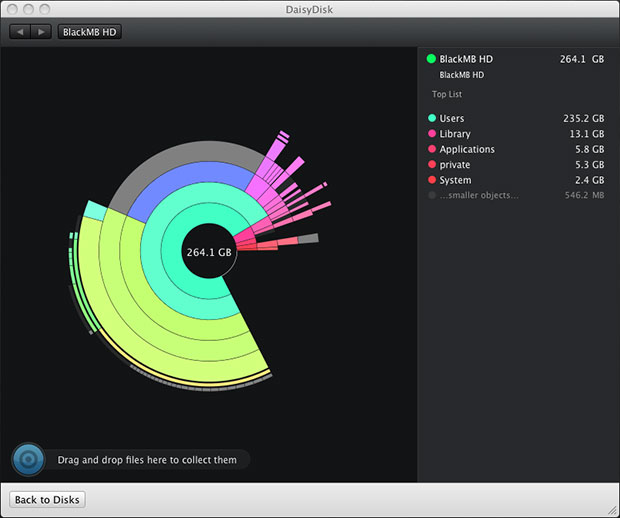Image resolution: width=620 pixels, height=518 pixels.
Task: Select private in the top list
Action: [516, 164]
